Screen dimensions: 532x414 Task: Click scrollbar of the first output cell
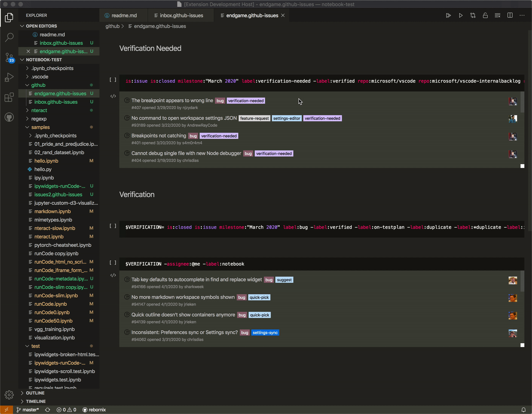tap(522, 101)
